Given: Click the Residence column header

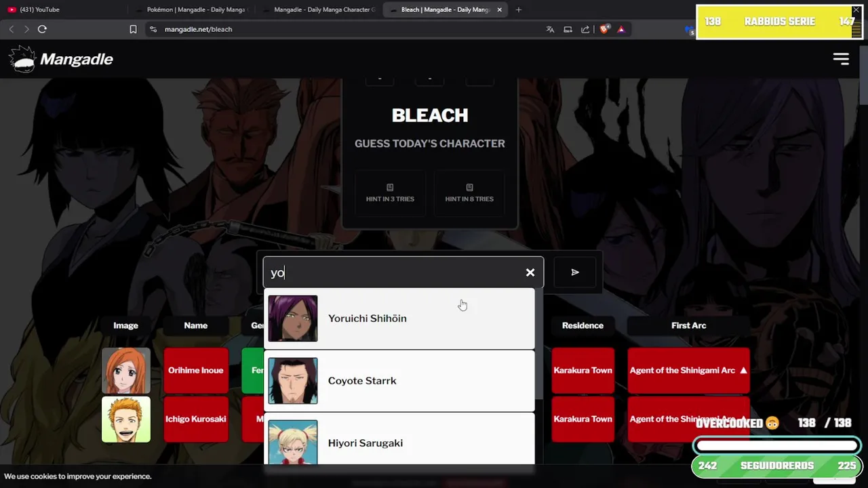Looking at the screenshot, I should pos(583,325).
